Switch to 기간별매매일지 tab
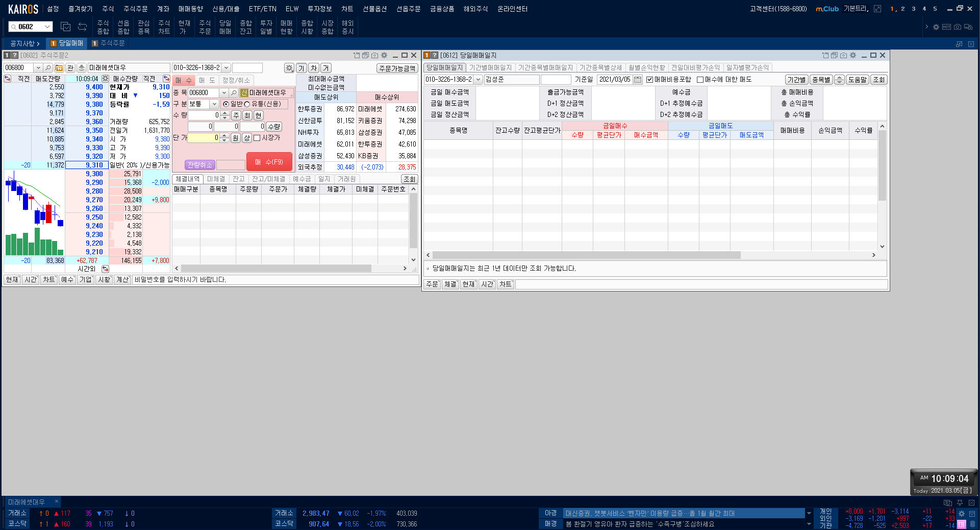 tap(490, 68)
